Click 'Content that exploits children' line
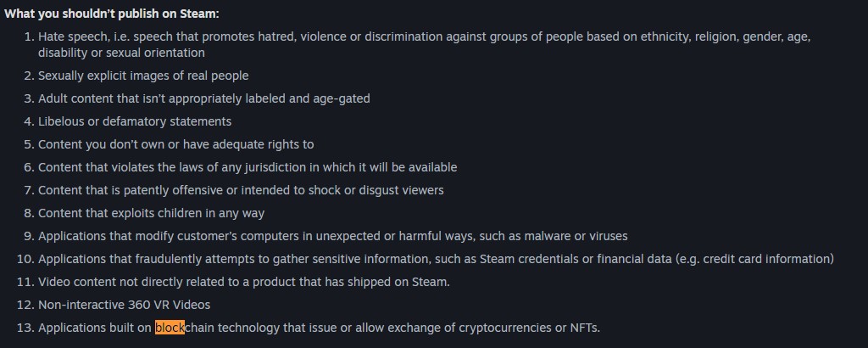 [151, 213]
